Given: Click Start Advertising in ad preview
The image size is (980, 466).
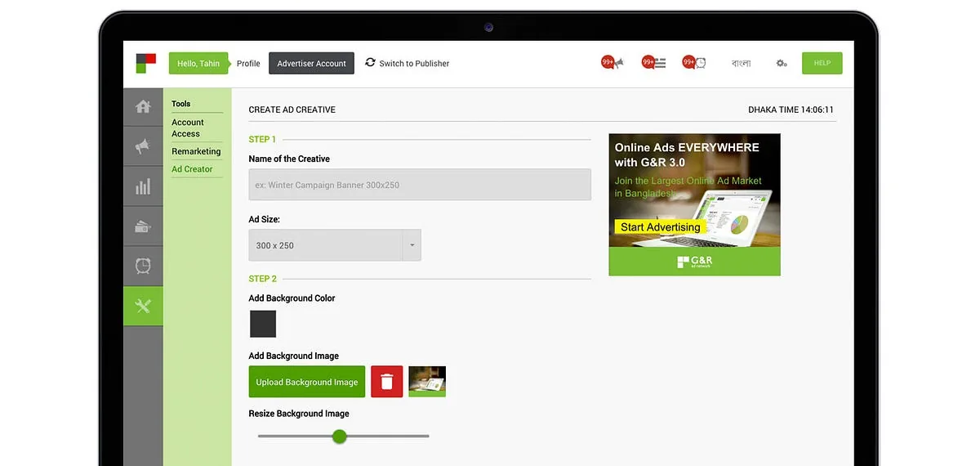Looking at the screenshot, I should (660, 227).
